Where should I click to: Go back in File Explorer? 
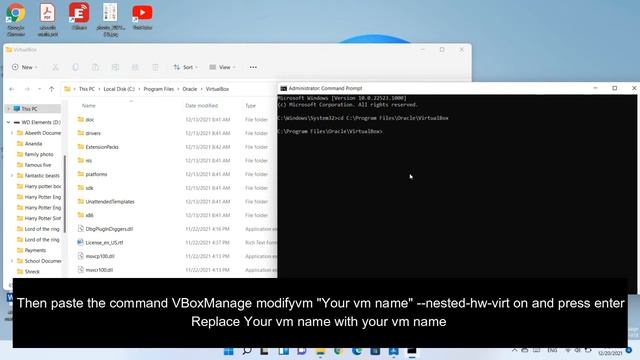coord(12,89)
